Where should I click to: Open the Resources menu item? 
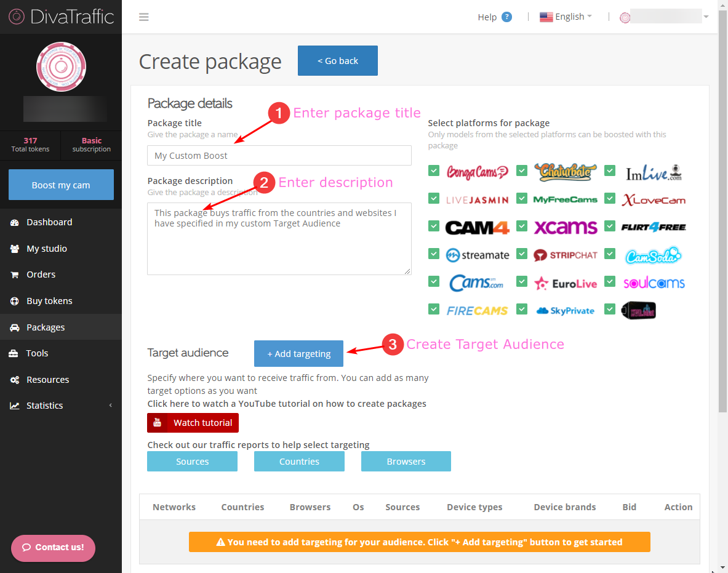[x=61, y=380]
